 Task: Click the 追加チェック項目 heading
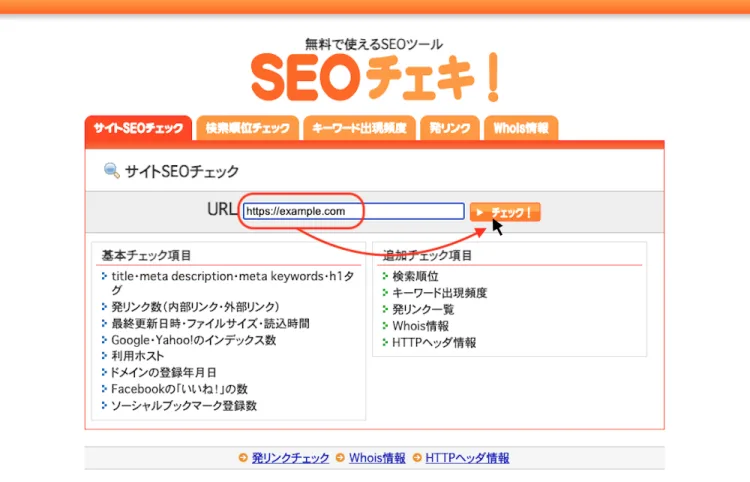(x=427, y=255)
